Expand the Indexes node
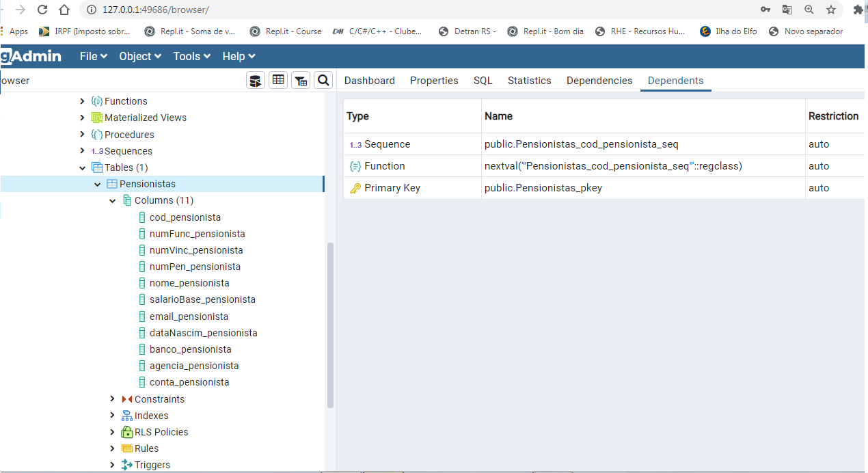Screen dimensions: 868x473 pyautogui.click(x=113, y=416)
